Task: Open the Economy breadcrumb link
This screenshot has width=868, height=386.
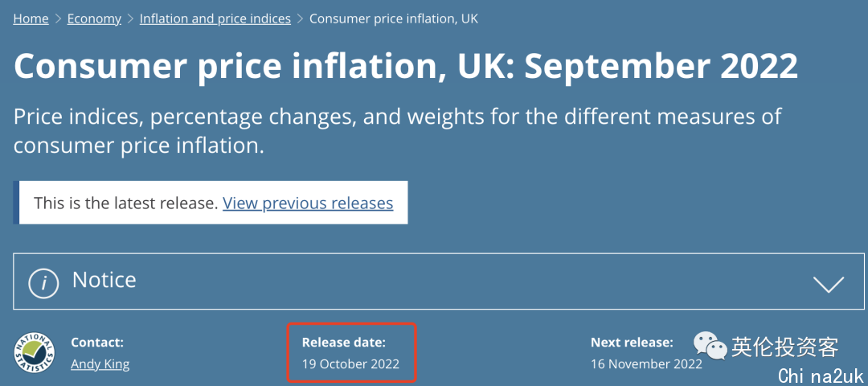Action: pos(94,18)
